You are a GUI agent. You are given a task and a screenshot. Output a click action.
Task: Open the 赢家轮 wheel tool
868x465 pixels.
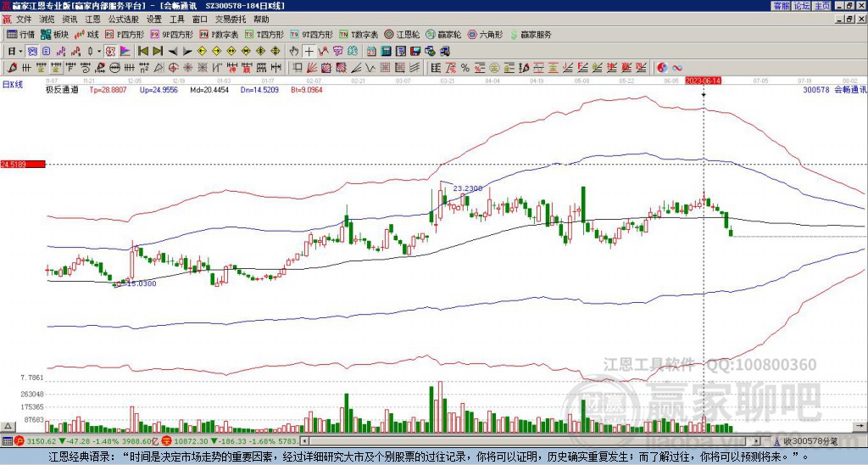(x=443, y=34)
